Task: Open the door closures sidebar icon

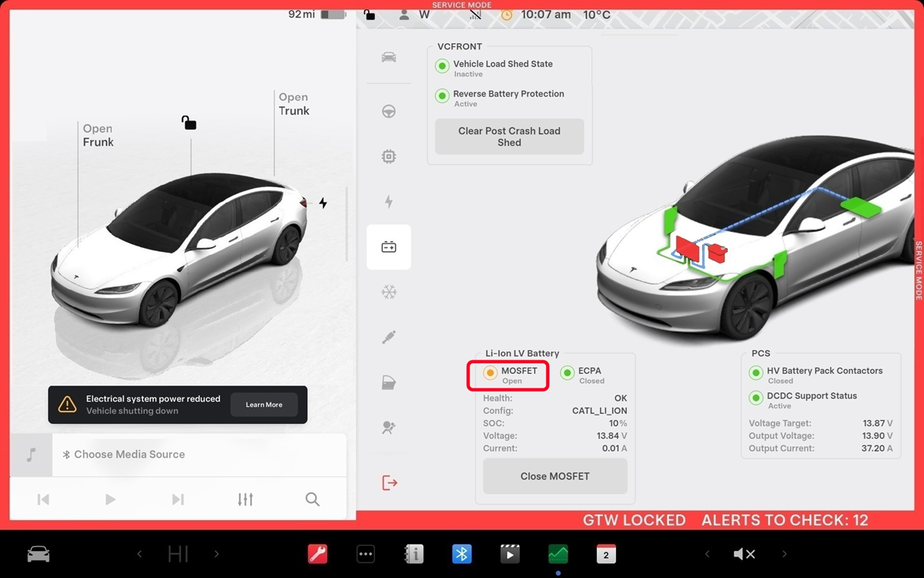Action: (389, 383)
